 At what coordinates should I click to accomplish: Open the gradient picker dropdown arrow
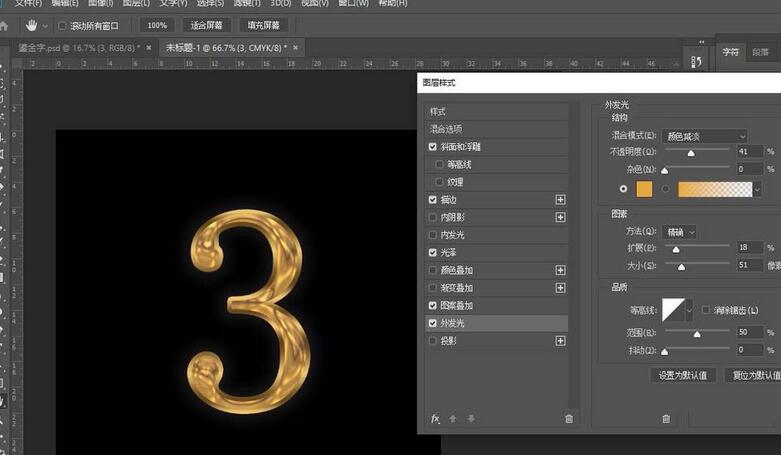pos(757,188)
